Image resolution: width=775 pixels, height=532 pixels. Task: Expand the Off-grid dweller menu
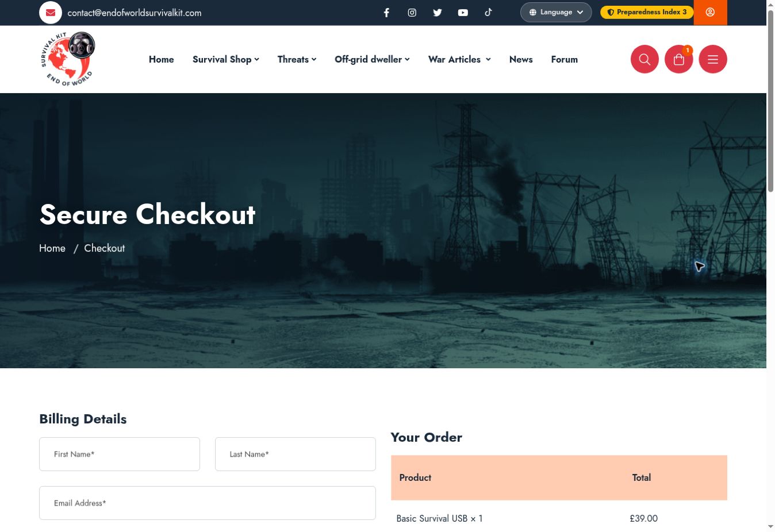[x=373, y=59]
